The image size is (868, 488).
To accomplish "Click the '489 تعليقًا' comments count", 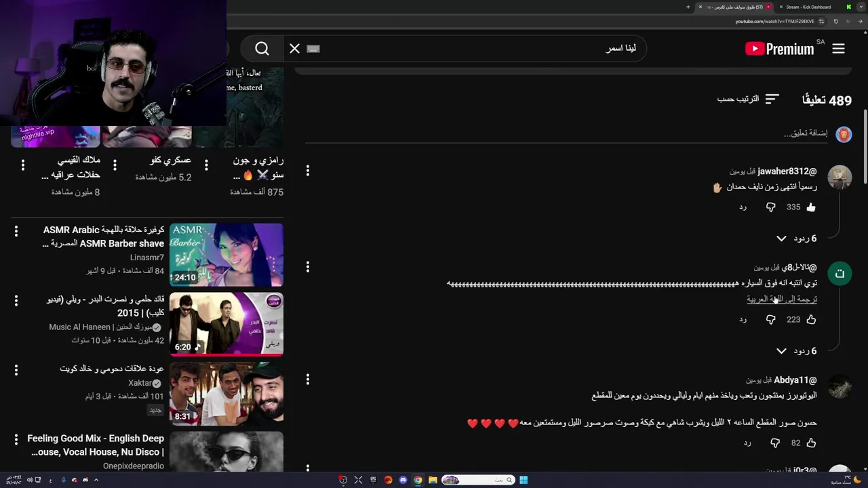I will coord(827,100).
